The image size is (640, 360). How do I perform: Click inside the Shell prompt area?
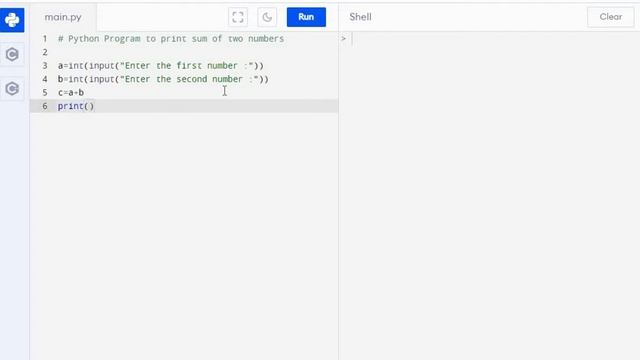pyautogui.click(x=490, y=39)
